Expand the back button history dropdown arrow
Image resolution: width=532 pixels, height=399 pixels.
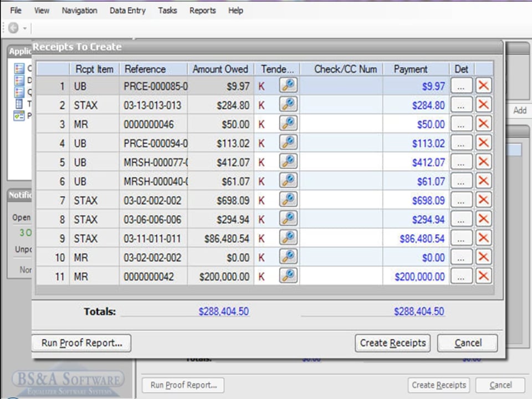point(25,28)
